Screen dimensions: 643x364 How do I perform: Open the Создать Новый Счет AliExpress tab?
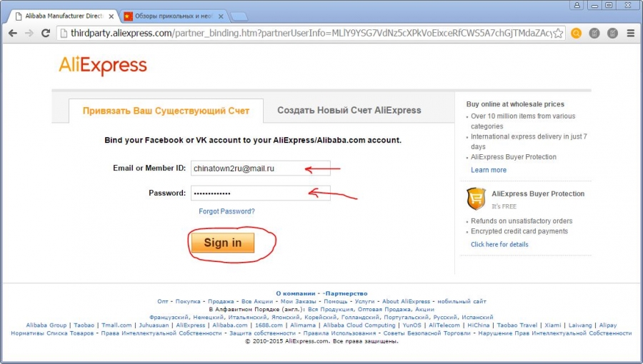349,110
